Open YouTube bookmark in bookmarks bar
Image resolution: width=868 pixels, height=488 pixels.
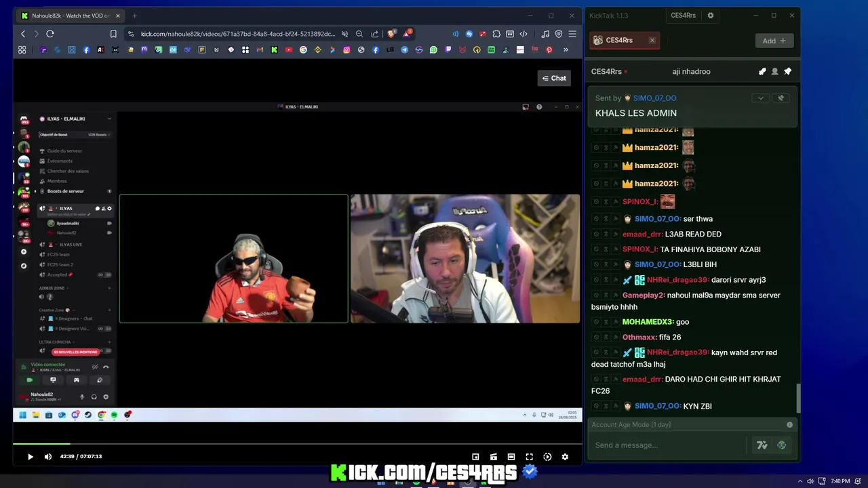coord(289,49)
